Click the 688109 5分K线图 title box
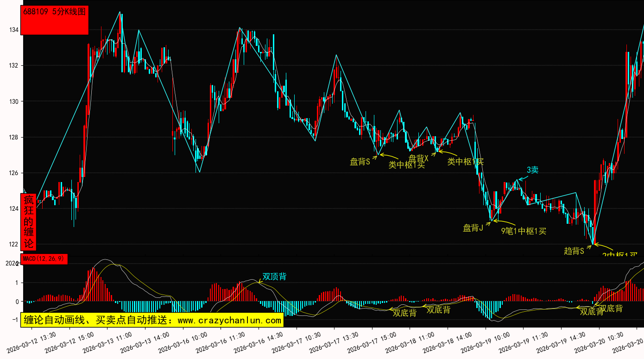This screenshot has height=359, width=644. pyautogui.click(x=55, y=20)
